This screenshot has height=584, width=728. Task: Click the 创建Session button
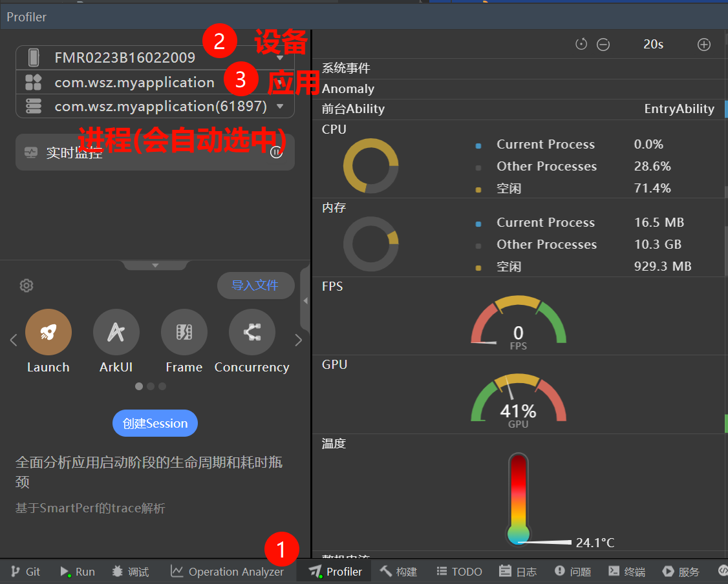(155, 423)
